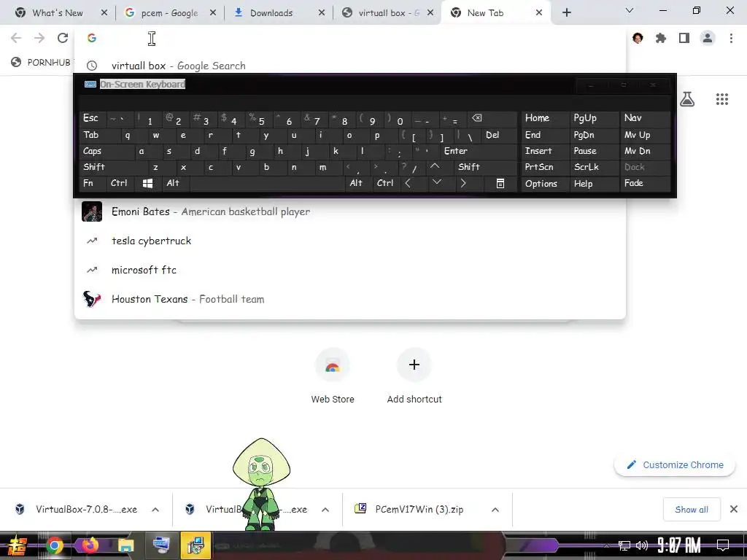Open the Start menu button
747x560 pixels.
coord(18,545)
